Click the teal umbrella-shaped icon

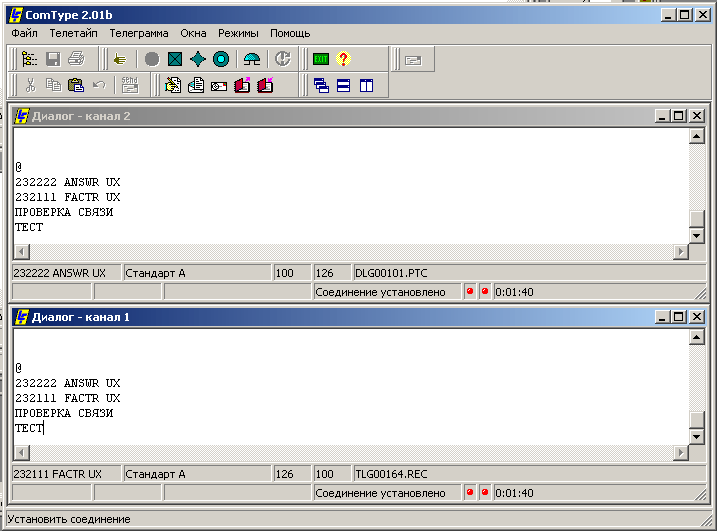[252, 59]
